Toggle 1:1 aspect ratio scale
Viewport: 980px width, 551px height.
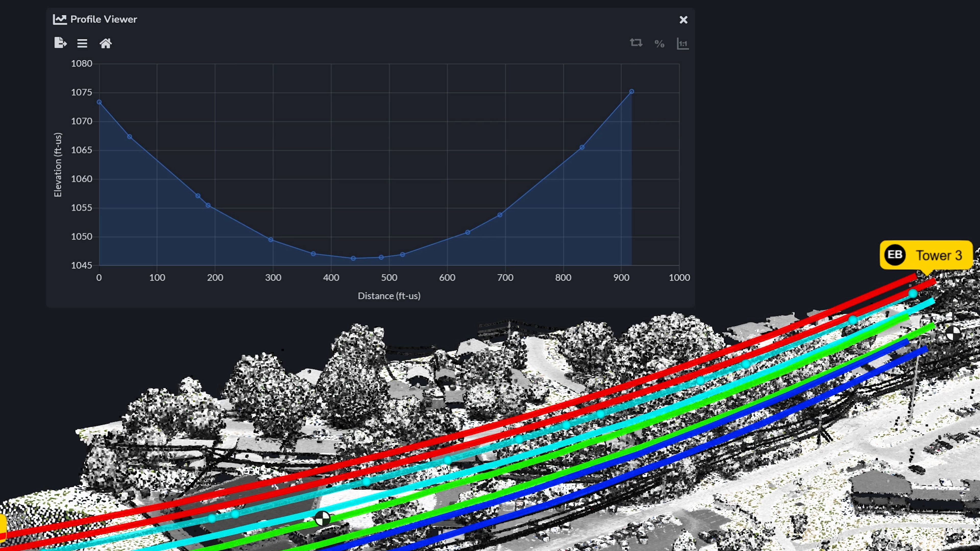point(682,43)
